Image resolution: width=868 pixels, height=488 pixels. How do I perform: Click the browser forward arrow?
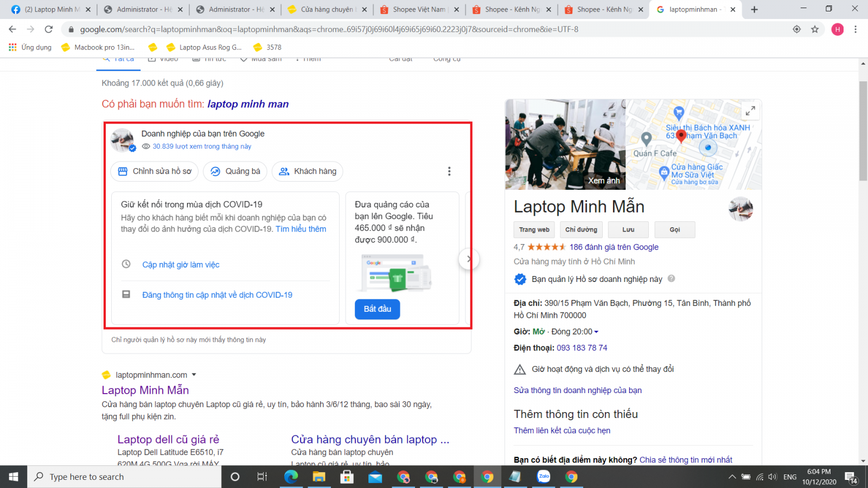click(x=30, y=29)
